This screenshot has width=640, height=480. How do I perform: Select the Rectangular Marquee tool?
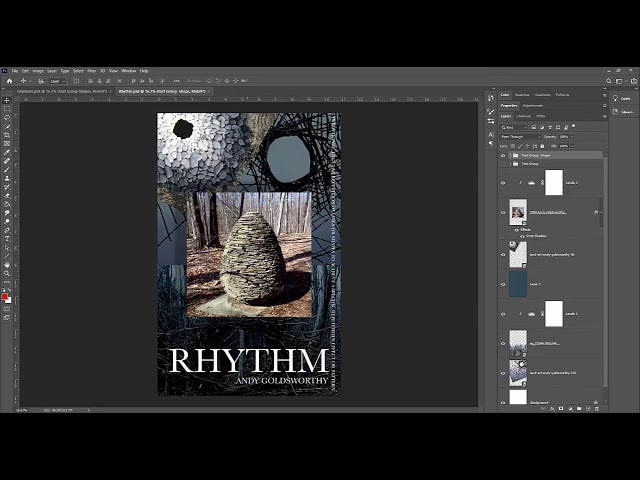tap(7, 109)
